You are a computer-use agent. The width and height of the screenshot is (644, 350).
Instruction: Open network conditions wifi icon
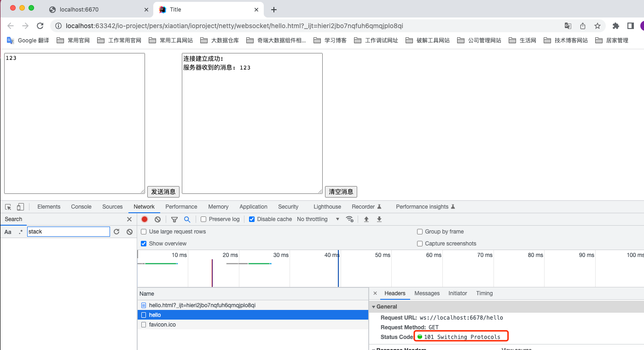[350, 219]
